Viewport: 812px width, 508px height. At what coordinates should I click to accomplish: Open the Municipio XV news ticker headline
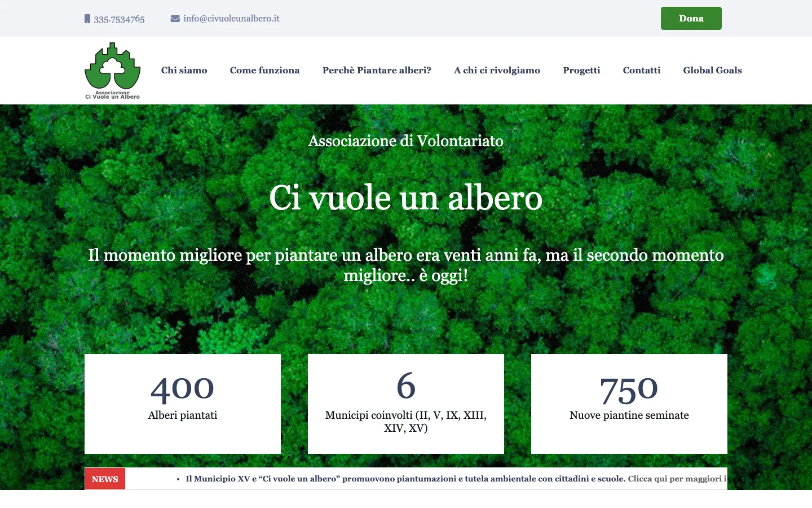click(x=405, y=479)
